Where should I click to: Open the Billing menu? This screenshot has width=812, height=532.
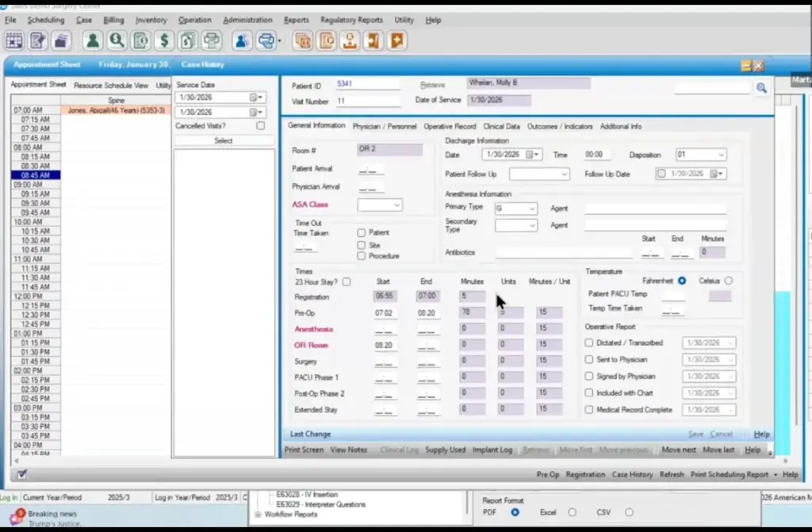pyautogui.click(x=113, y=20)
